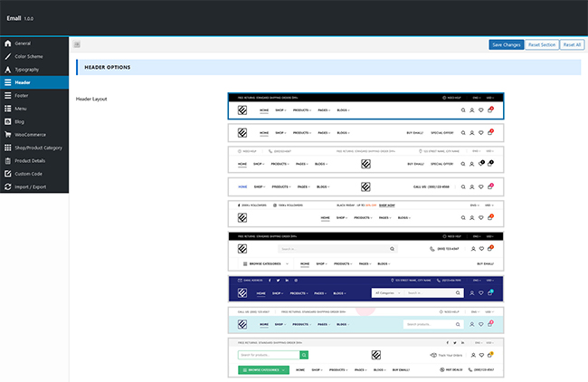Click the Shop/Product Category grid icon

coord(8,148)
